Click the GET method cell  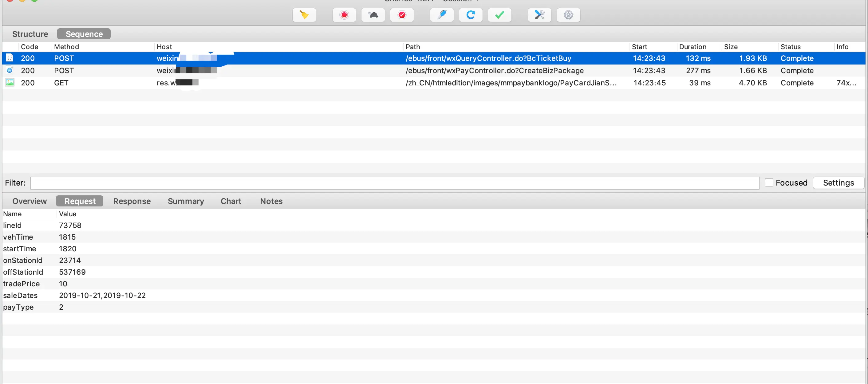click(x=61, y=83)
